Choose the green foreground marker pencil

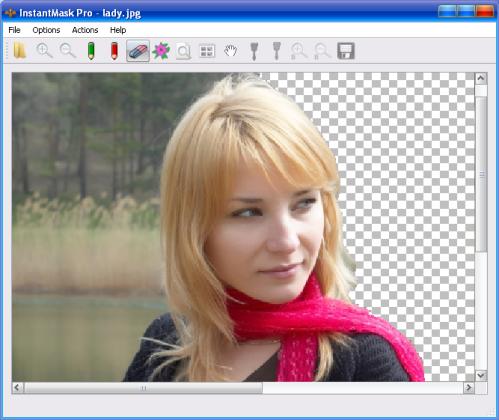pos(91,51)
